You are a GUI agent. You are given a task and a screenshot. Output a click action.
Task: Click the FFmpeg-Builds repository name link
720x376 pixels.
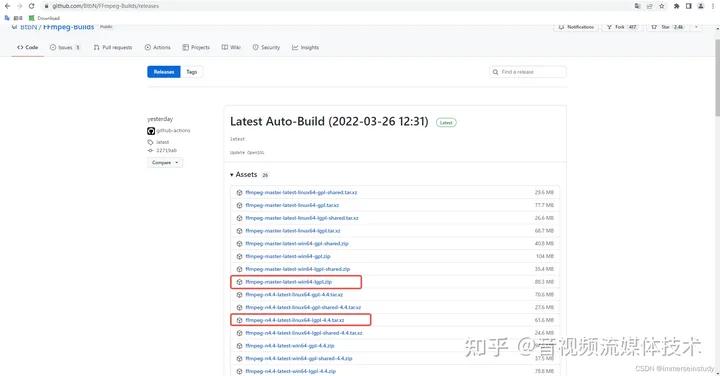tap(68, 27)
